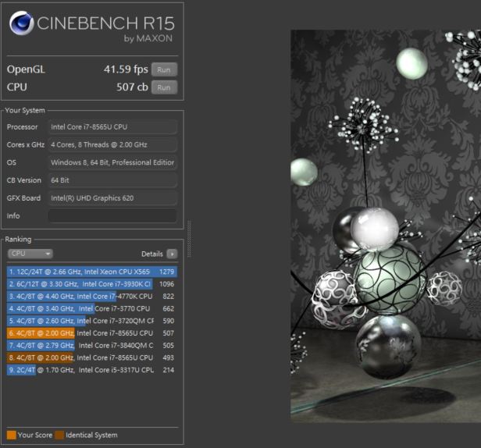Click the orange Your Score color swatch
481x448 pixels.
coord(11,435)
